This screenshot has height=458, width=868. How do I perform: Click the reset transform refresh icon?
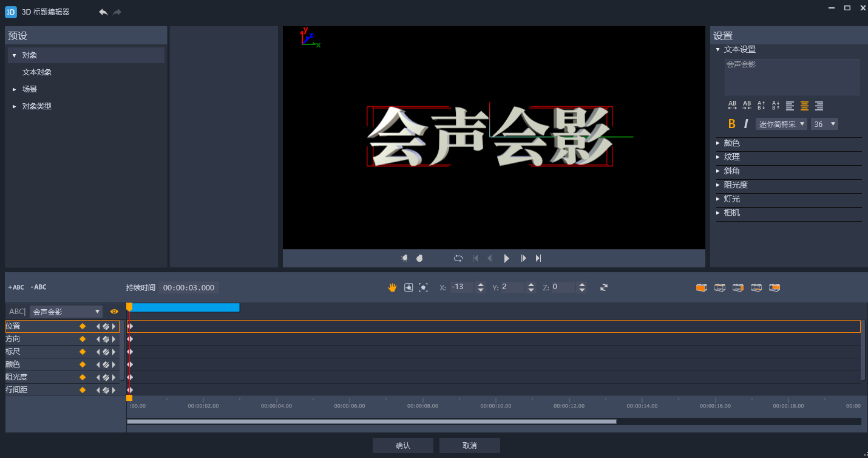pos(604,287)
